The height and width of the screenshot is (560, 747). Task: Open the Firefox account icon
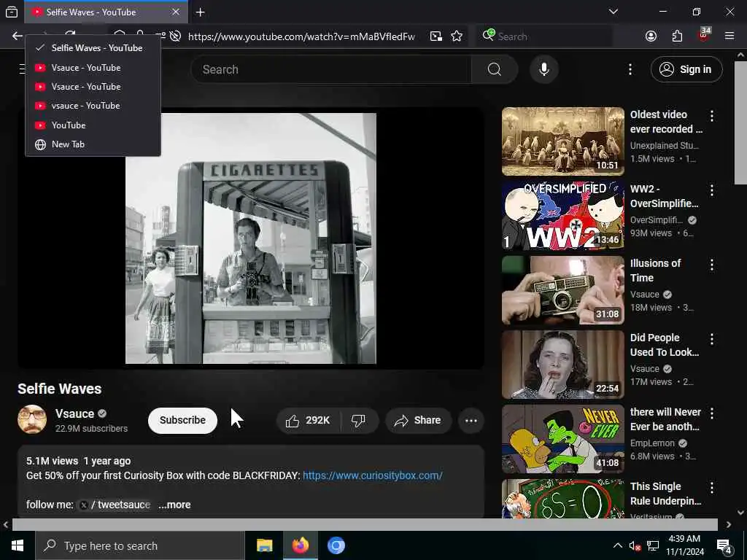point(651,36)
